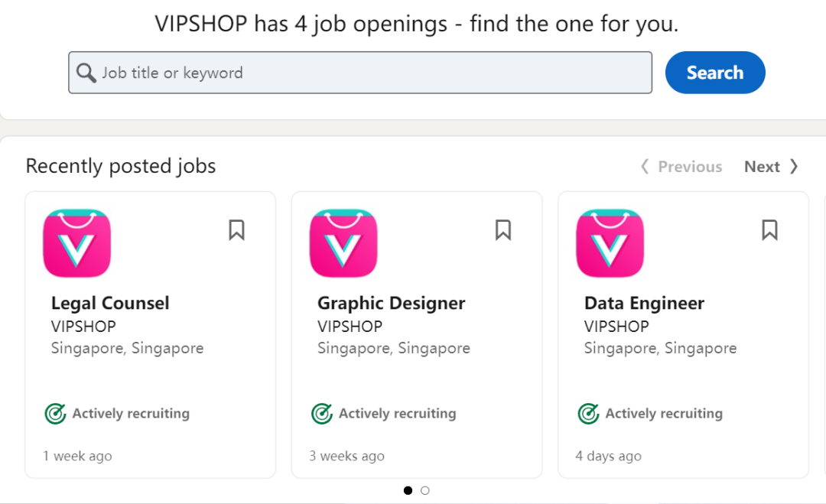Screen dimensions: 826x504
Task: Focus the Job title or keyword field
Action: pos(367,73)
